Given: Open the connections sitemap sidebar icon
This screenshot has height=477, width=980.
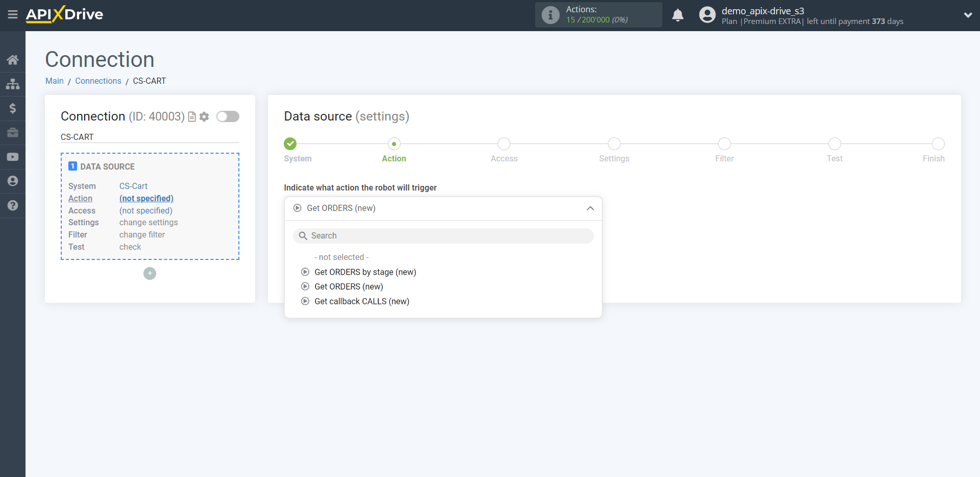Looking at the screenshot, I should tap(13, 84).
